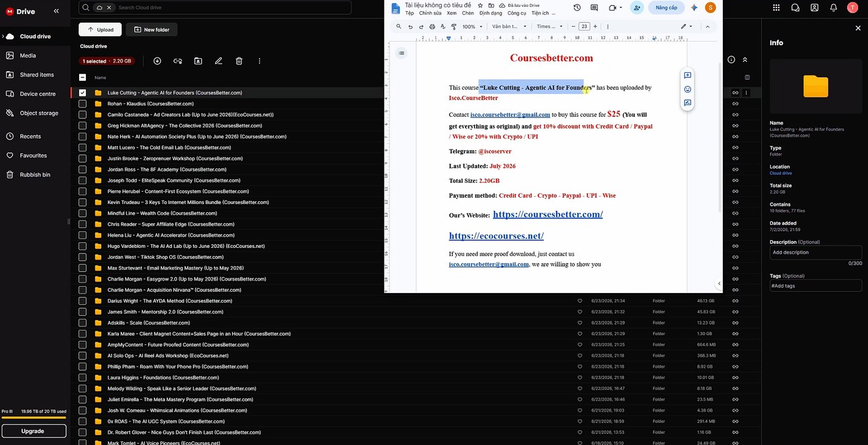Check the Jordan Ross folder checkbox
This screenshot has width=868, height=445.
tap(82, 169)
